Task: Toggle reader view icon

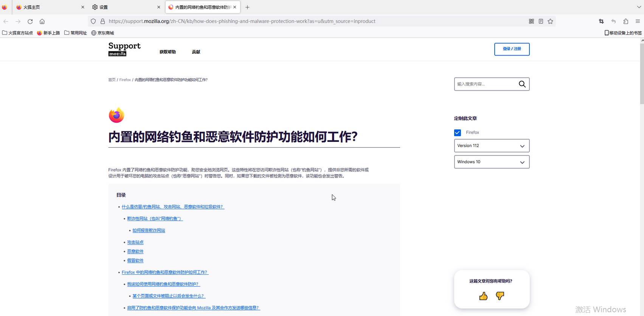Action: point(541,22)
